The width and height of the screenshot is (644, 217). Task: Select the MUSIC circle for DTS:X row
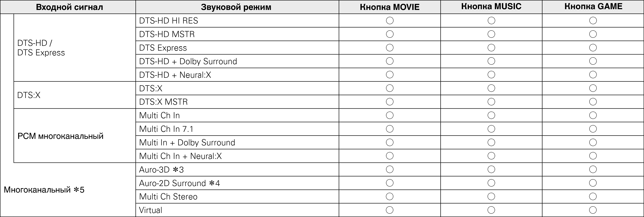pos(491,88)
